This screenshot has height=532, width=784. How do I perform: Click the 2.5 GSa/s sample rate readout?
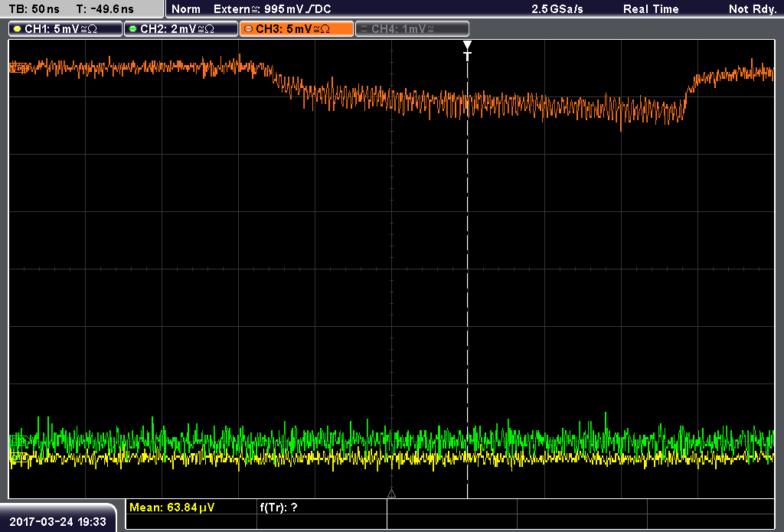[x=557, y=9]
